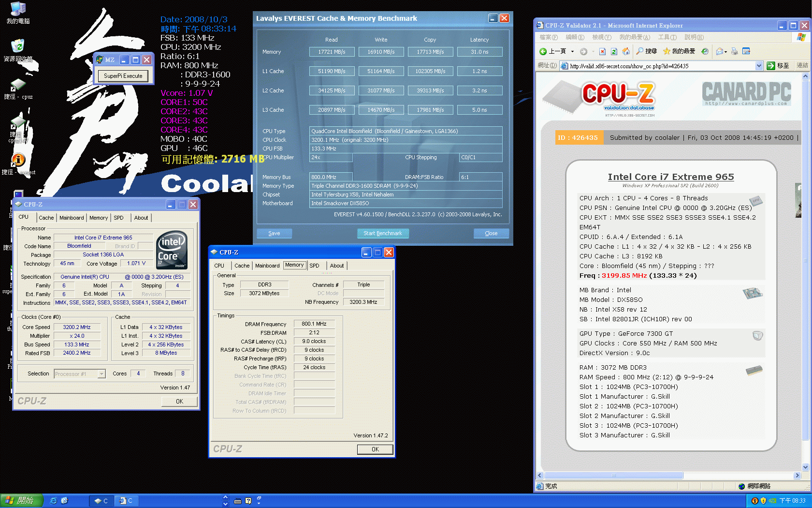Click the language bar keyboard icon
This screenshot has height=508, width=812.
click(x=237, y=501)
